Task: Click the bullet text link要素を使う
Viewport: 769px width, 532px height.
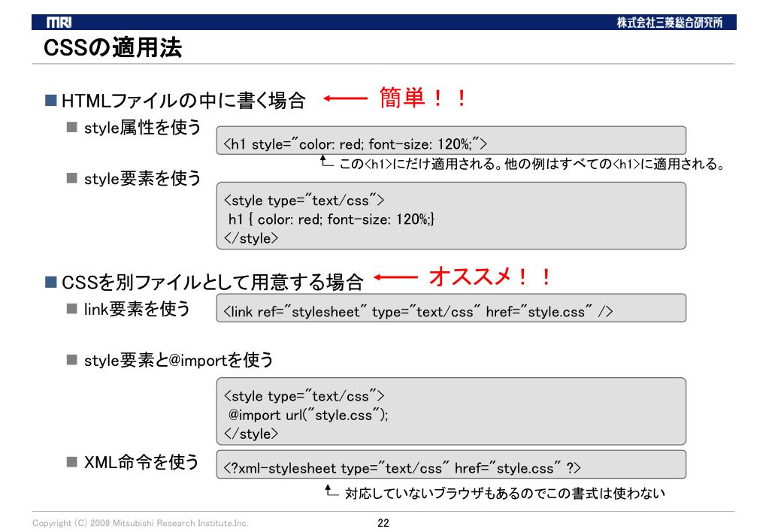Action: (137, 309)
